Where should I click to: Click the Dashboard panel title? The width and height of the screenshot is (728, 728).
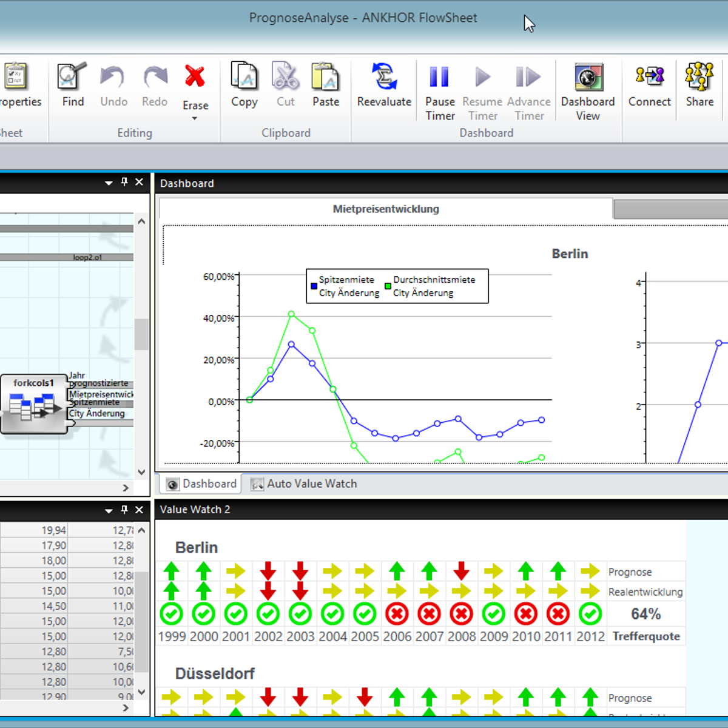point(187,183)
